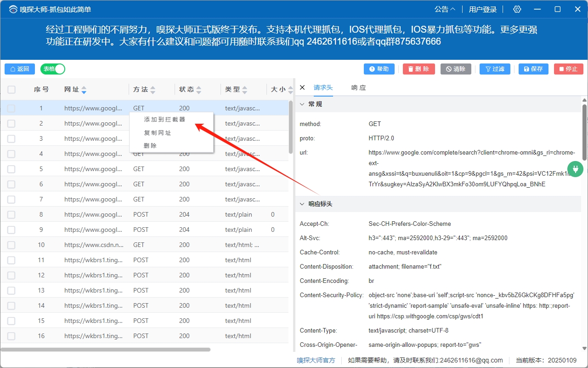Choose 添加到拦截器 from context menu

(164, 119)
